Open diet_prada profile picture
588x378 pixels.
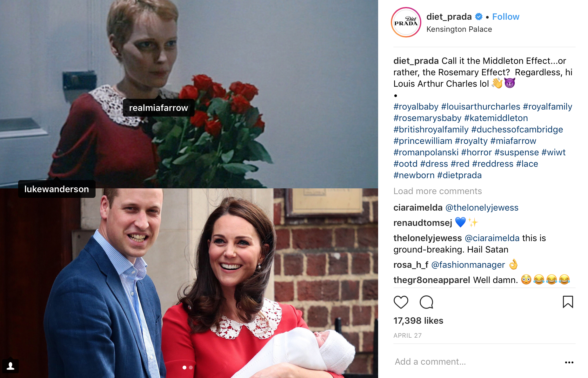406,22
